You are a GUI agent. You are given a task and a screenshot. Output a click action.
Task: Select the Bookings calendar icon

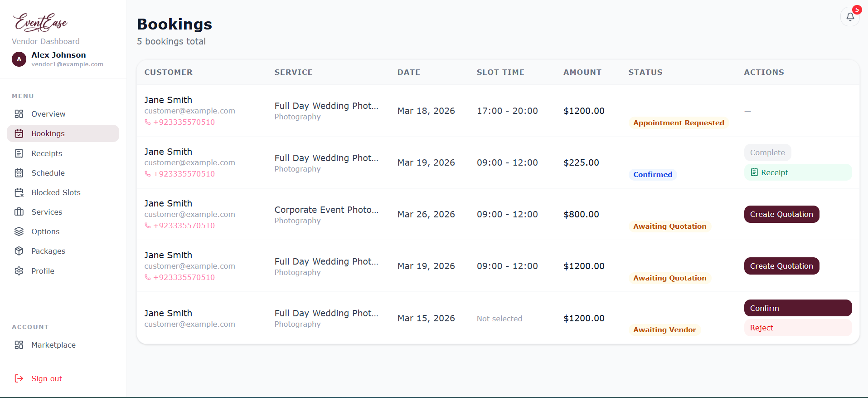[x=19, y=133]
